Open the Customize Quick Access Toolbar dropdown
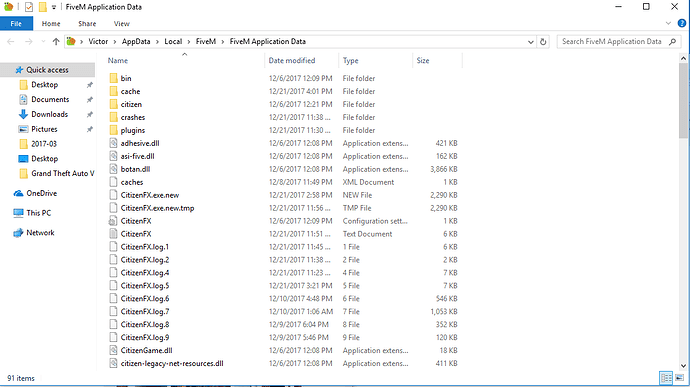Screen dimensions: 690x387 point(54,7)
